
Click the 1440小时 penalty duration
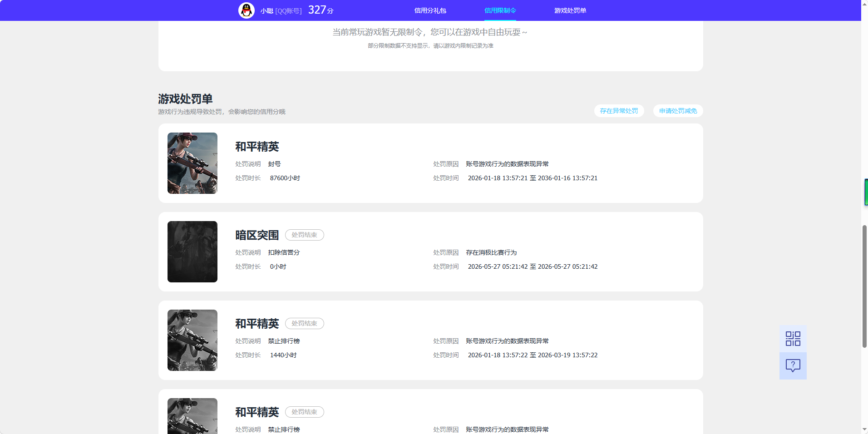click(283, 355)
